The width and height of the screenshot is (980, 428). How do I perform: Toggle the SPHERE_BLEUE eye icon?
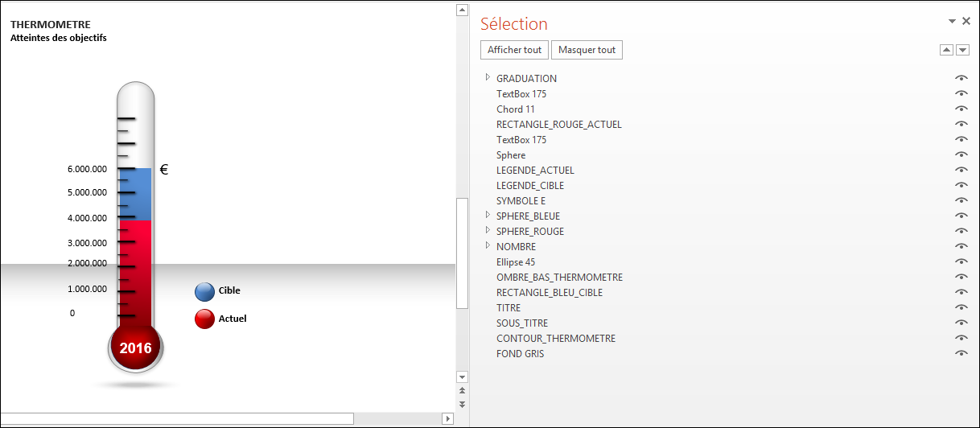click(961, 216)
